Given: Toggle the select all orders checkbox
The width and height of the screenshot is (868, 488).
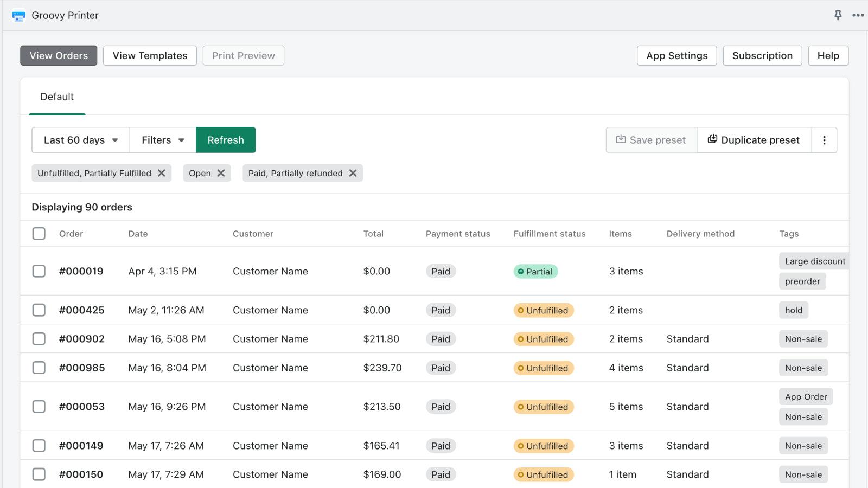Looking at the screenshot, I should (39, 234).
